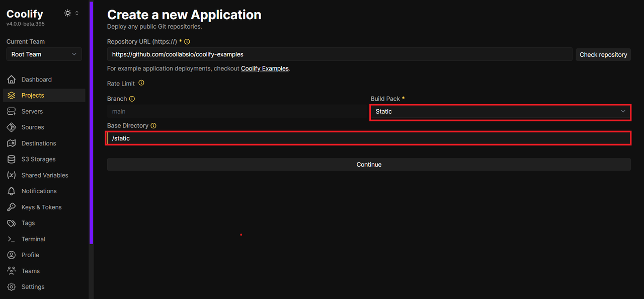This screenshot has width=644, height=299.
Task: Select Destinations in the sidebar
Action: (44, 143)
